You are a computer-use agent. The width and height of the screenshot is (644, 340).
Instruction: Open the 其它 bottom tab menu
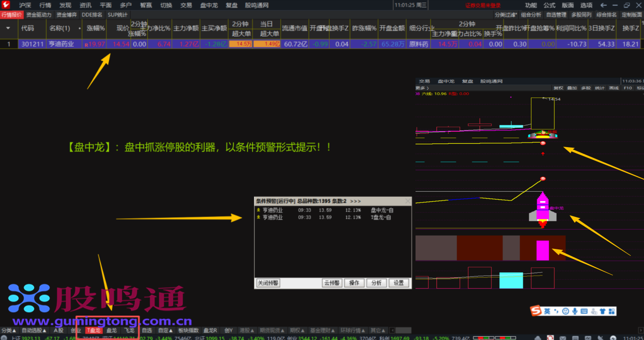pos(379,330)
